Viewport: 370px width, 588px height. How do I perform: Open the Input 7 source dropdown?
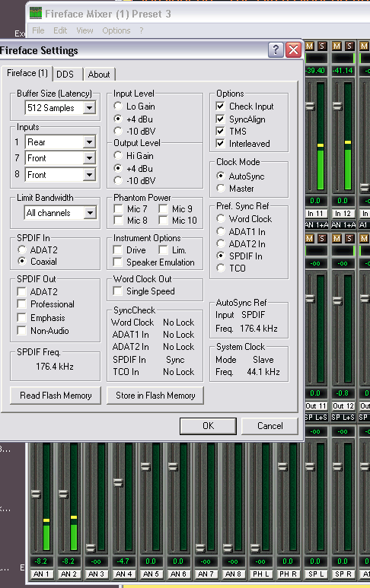pyautogui.click(x=89, y=158)
